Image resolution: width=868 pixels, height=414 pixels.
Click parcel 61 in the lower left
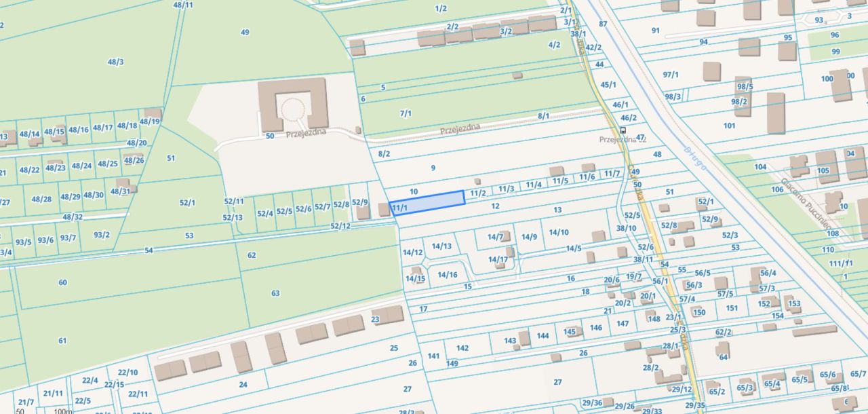62,341
